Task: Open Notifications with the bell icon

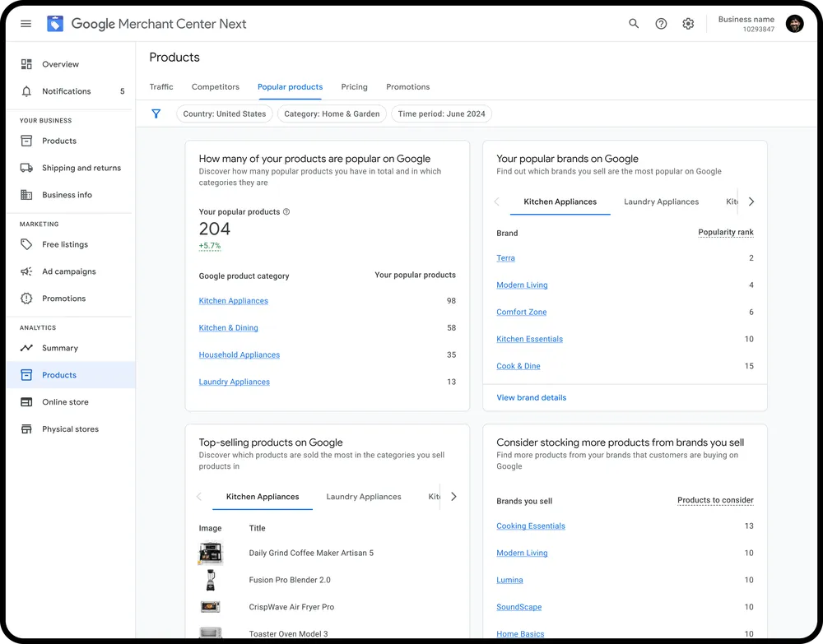Action: pyautogui.click(x=27, y=91)
